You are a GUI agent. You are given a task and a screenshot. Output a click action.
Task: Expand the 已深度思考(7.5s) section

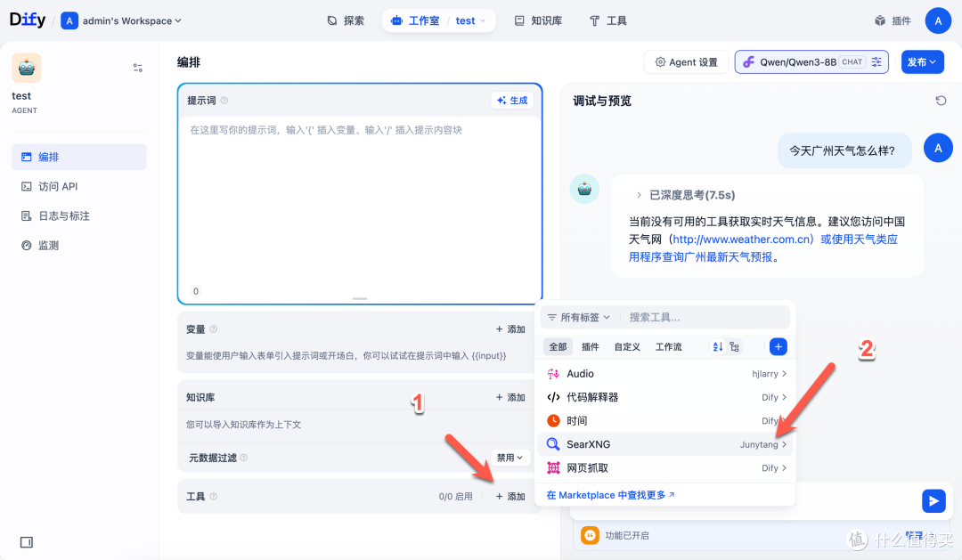coord(685,195)
